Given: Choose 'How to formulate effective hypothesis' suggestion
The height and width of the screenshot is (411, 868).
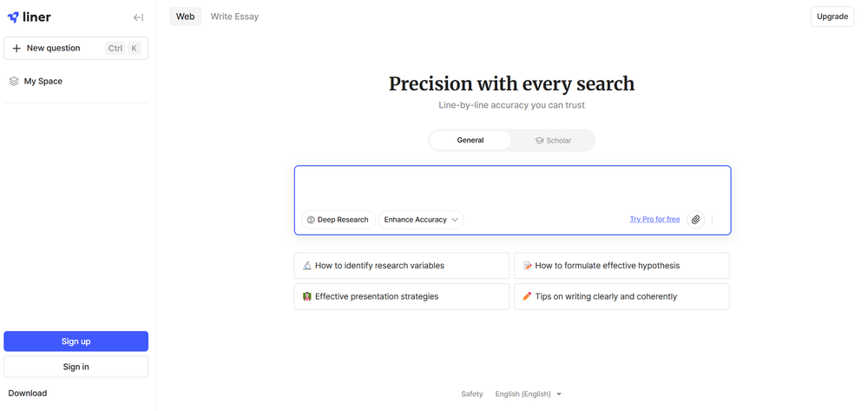Looking at the screenshot, I should 621,266.
